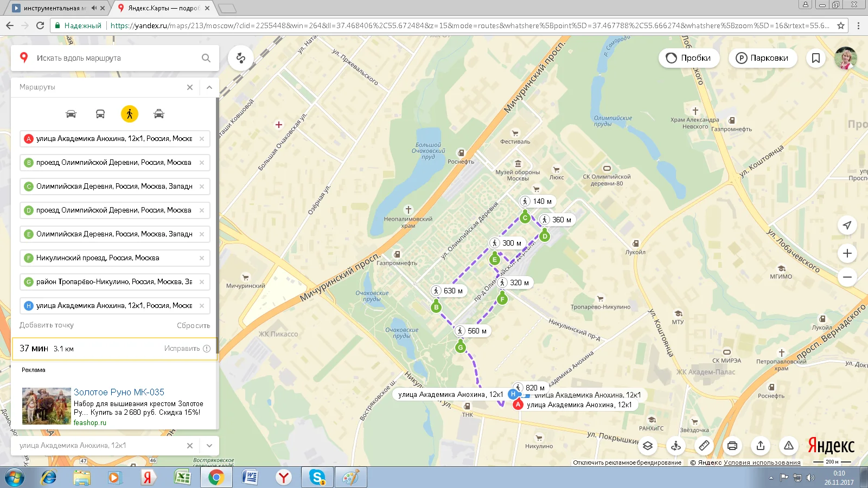Click the my-location arrow button
Screen dimensions: 868x488
point(847,225)
